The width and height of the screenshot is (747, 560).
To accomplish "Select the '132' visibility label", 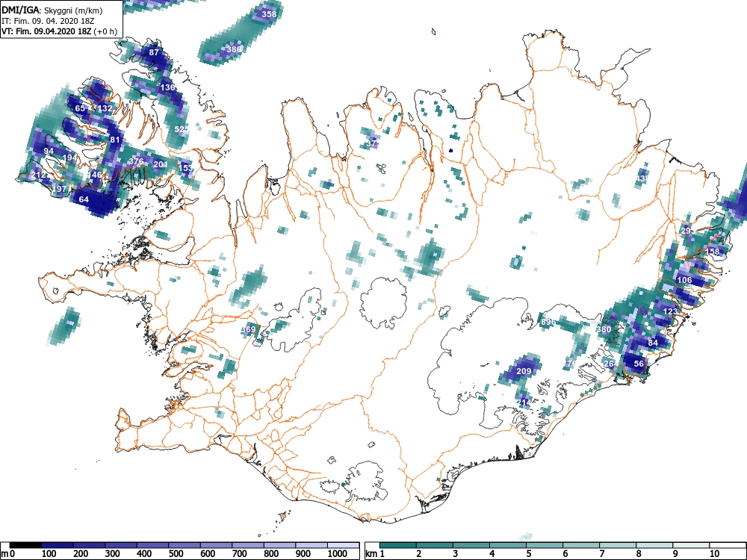I will [105, 108].
